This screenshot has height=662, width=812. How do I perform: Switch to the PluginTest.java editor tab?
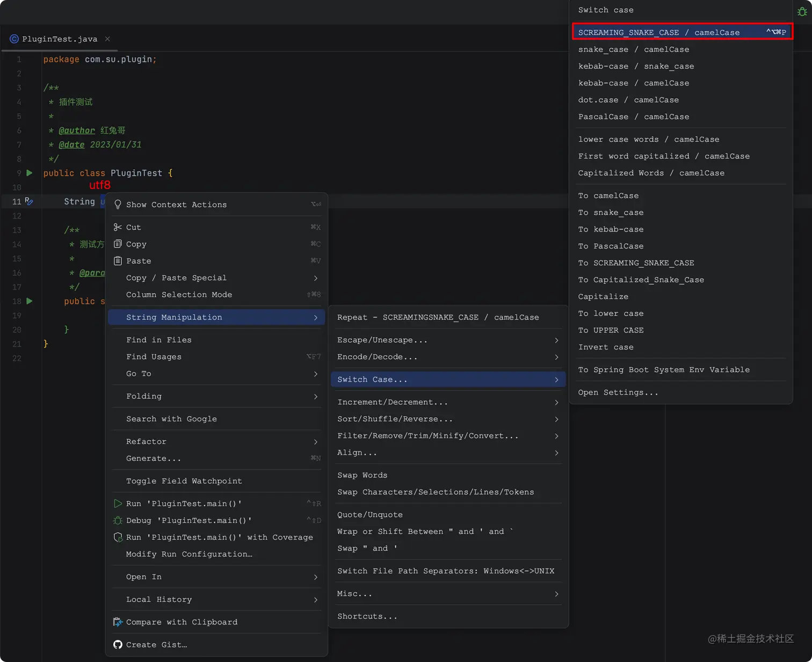pos(59,39)
